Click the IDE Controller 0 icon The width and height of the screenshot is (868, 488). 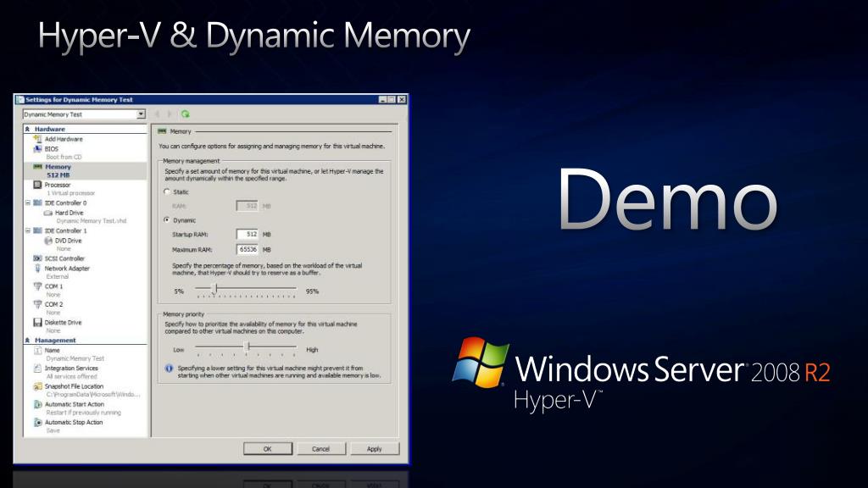tap(37, 203)
